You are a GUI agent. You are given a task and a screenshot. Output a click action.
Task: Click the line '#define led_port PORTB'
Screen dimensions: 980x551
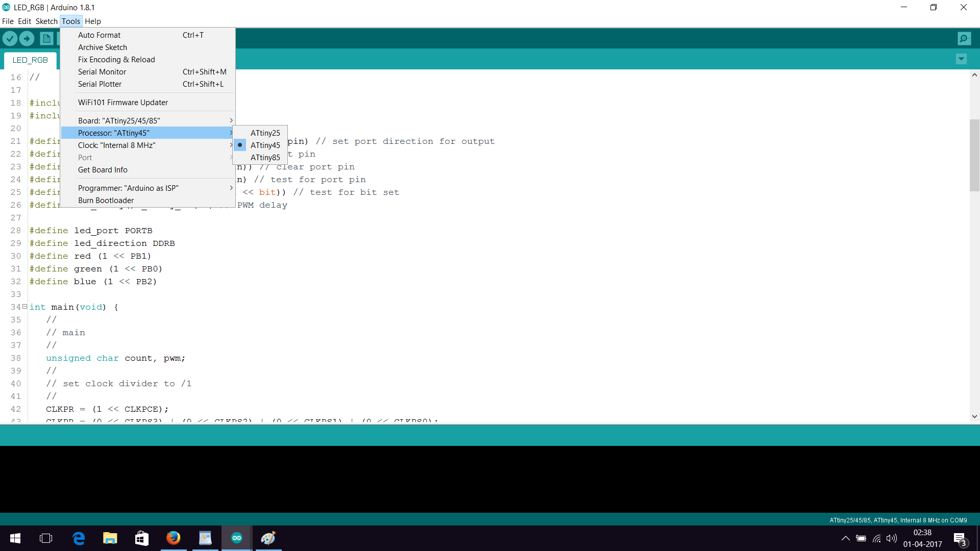pyautogui.click(x=91, y=231)
